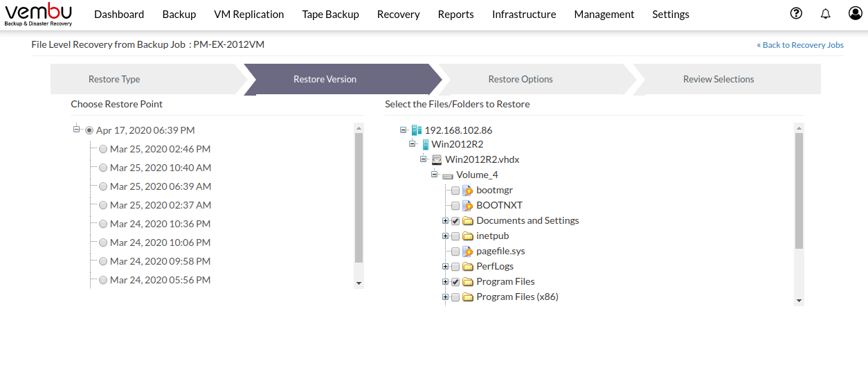Check the Program Files (x86) checkbox
Screen dimensions: 868x388
point(455,297)
